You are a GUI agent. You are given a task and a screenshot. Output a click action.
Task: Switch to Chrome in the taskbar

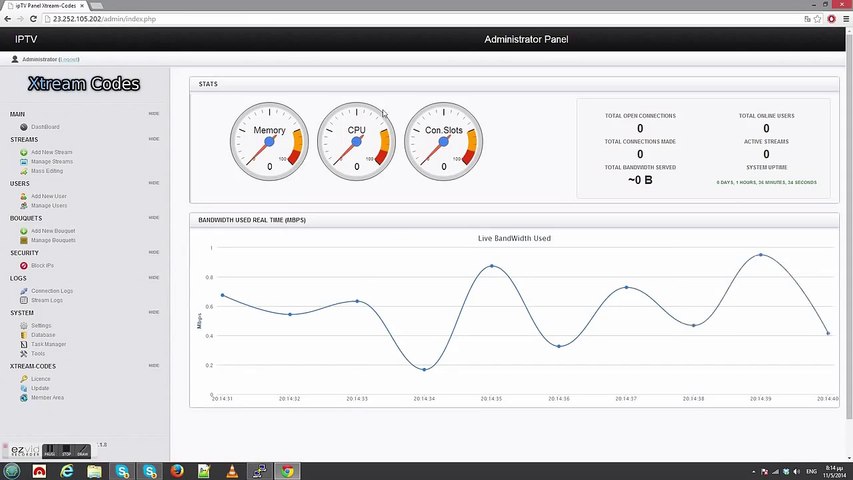(287, 471)
